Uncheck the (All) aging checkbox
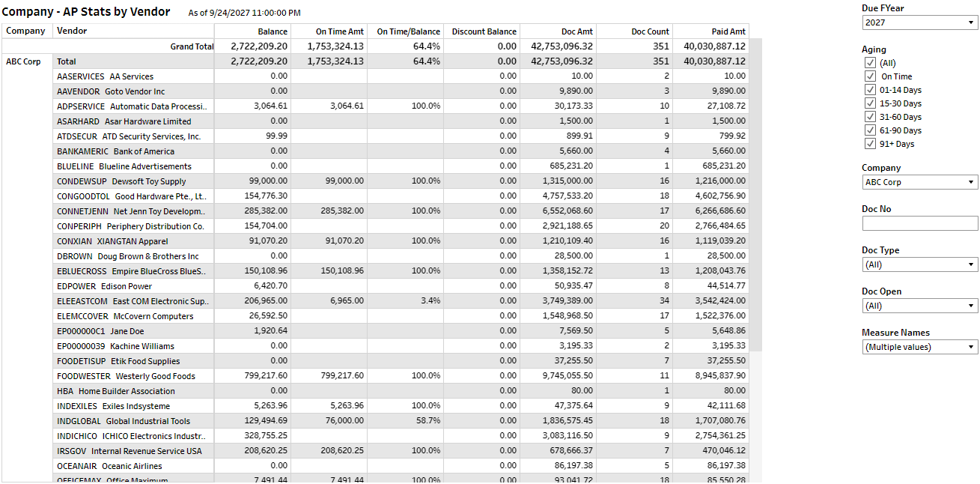980x484 pixels. point(870,63)
